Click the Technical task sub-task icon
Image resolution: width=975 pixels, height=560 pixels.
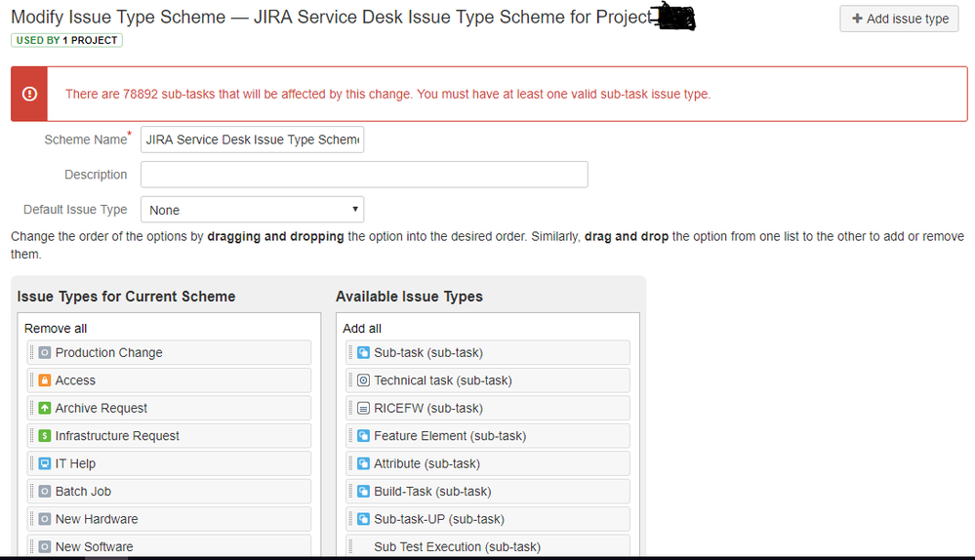click(x=364, y=380)
